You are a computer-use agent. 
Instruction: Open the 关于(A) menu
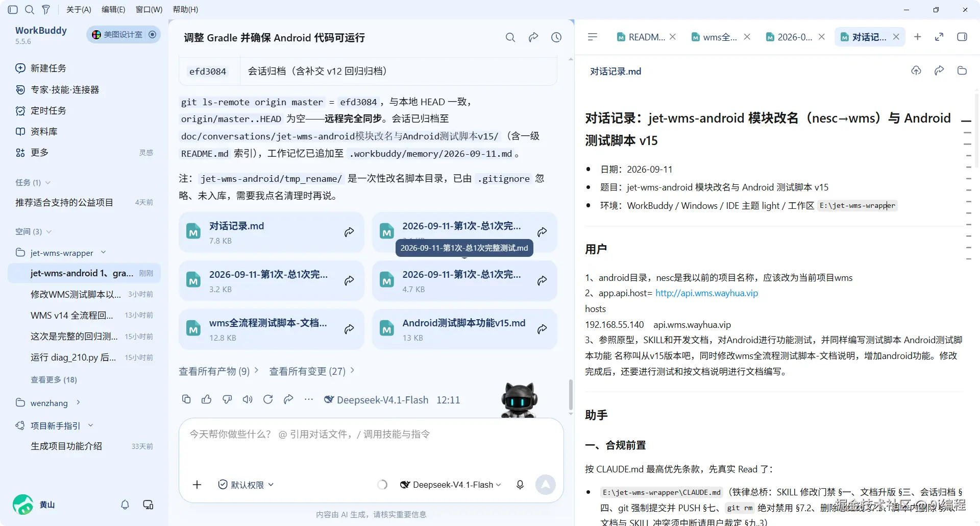(x=79, y=10)
